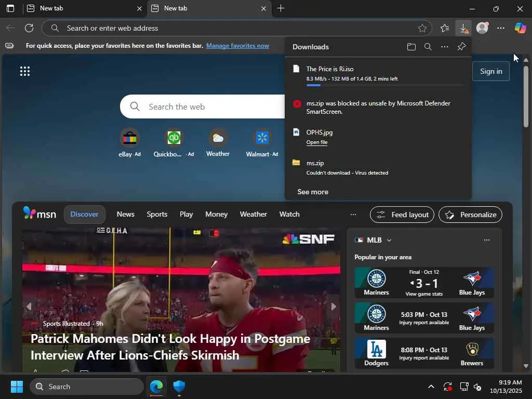Open the eBay ad shortcut

pos(129,143)
